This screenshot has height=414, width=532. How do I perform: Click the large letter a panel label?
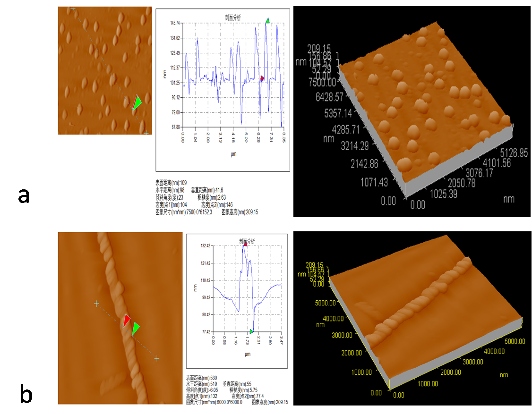pyautogui.click(x=24, y=195)
